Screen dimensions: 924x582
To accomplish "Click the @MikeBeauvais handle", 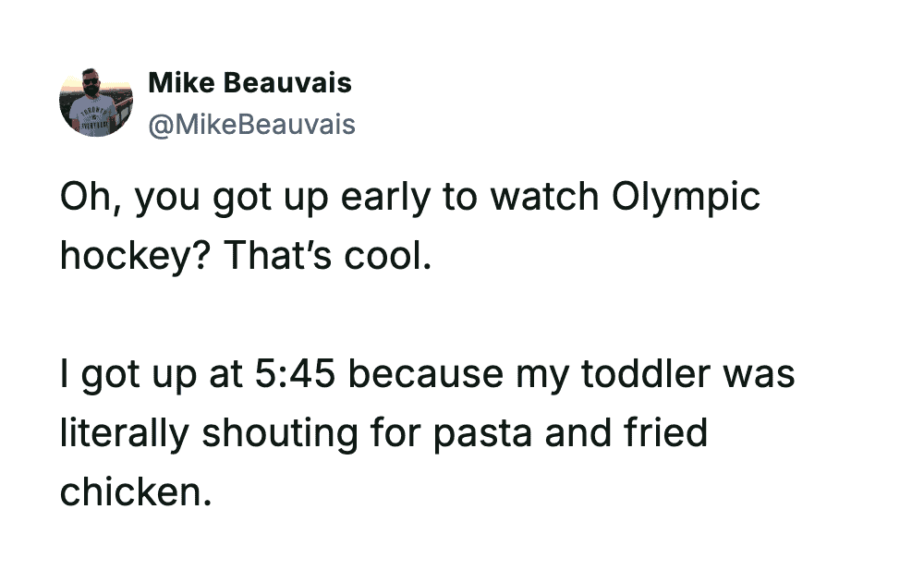I will point(251,124).
